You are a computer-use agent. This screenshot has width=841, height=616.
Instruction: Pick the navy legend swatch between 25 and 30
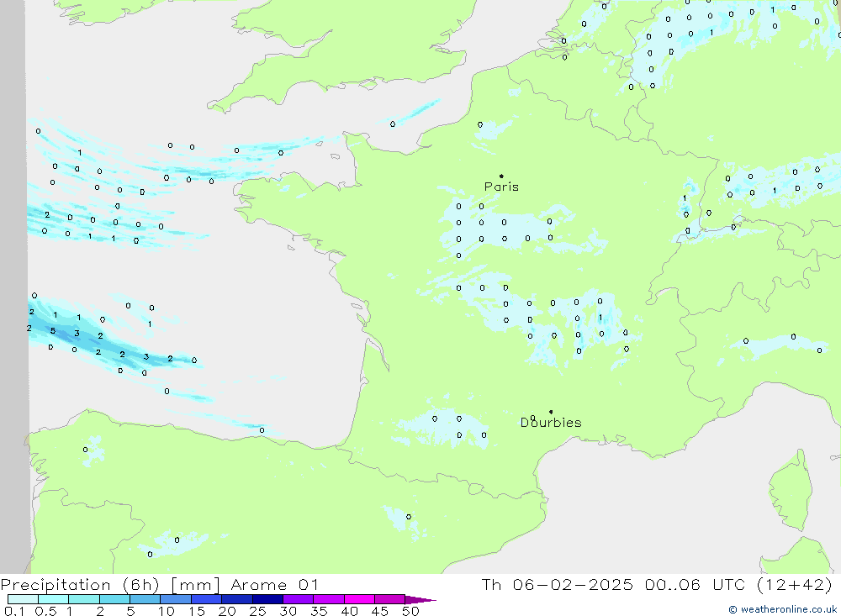[x=267, y=599]
